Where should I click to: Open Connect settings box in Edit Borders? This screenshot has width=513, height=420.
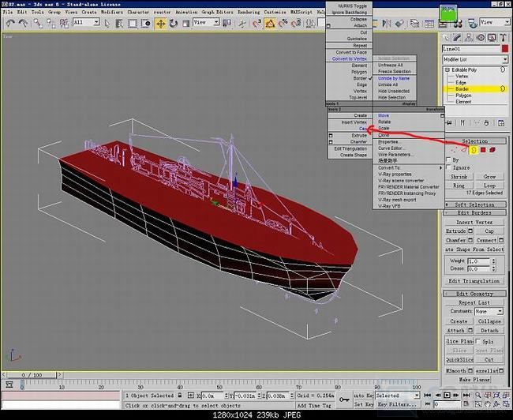pyautogui.click(x=501, y=240)
